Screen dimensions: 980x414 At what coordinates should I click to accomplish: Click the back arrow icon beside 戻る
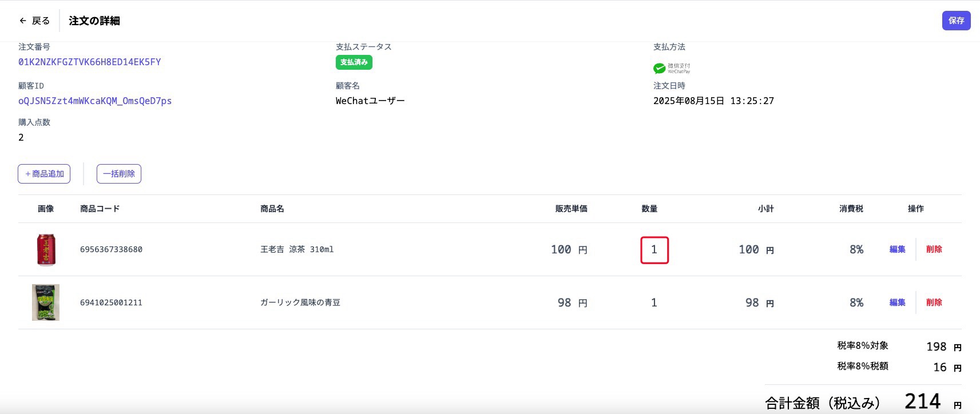pyautogui.click(x=23, y=21)
